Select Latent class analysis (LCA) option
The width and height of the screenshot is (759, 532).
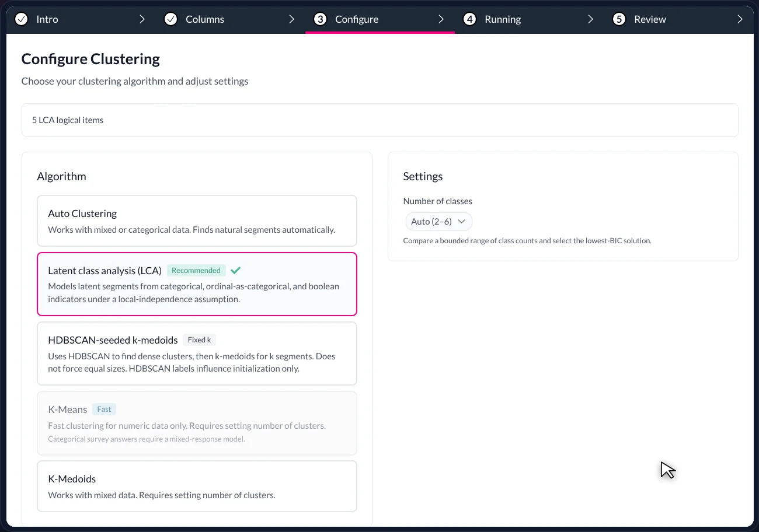pyautogui.click(x=197, y=284)
